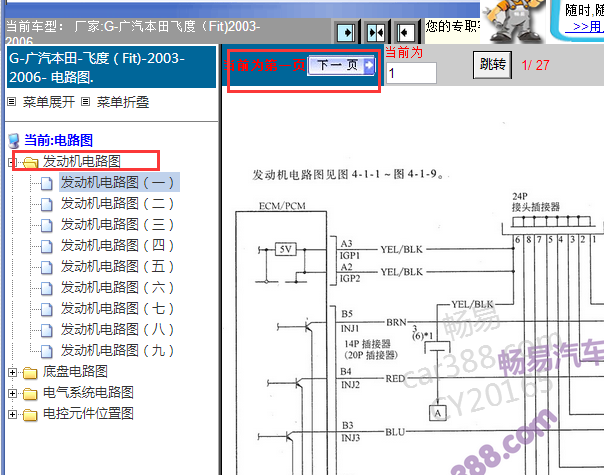
Task: Click the 发动机电路图 folder icon
Action: coord(30,162)
